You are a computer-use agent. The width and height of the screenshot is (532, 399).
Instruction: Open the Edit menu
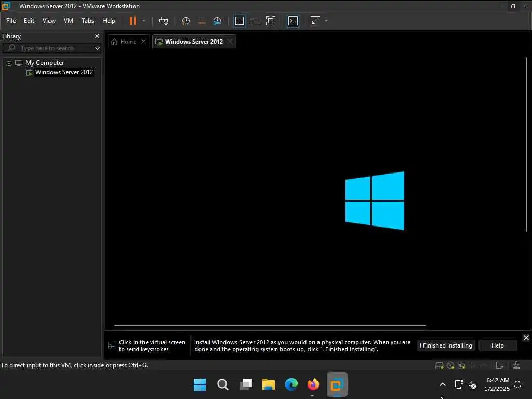coord(29,21)
